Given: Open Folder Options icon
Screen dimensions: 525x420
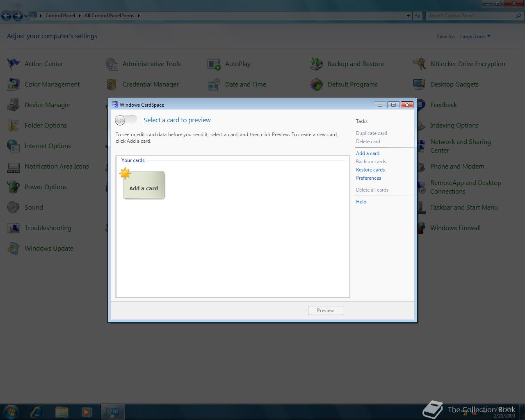Looking at the screenshot, I should coord(14,125).
